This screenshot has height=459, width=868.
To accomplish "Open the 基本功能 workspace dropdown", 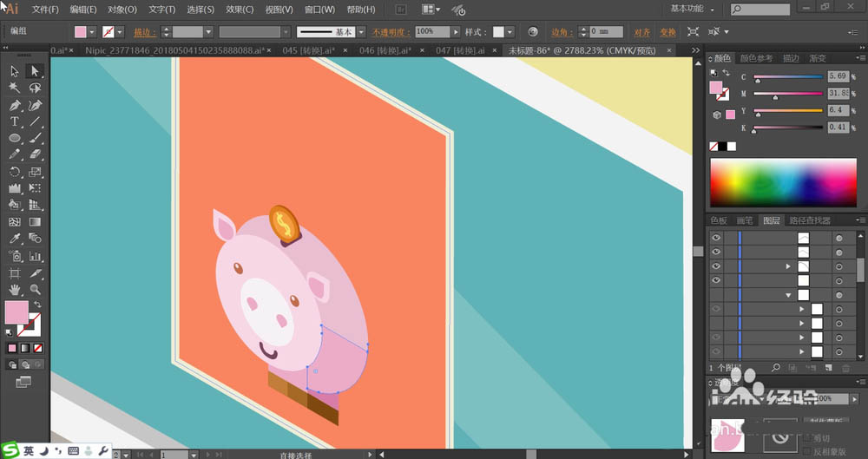I will click(x=692, y=9).
